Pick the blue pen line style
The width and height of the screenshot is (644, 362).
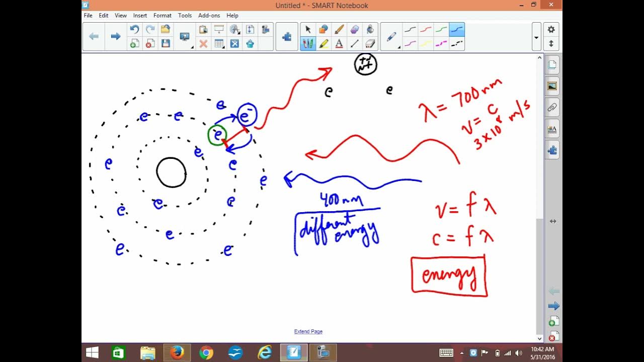457,30
